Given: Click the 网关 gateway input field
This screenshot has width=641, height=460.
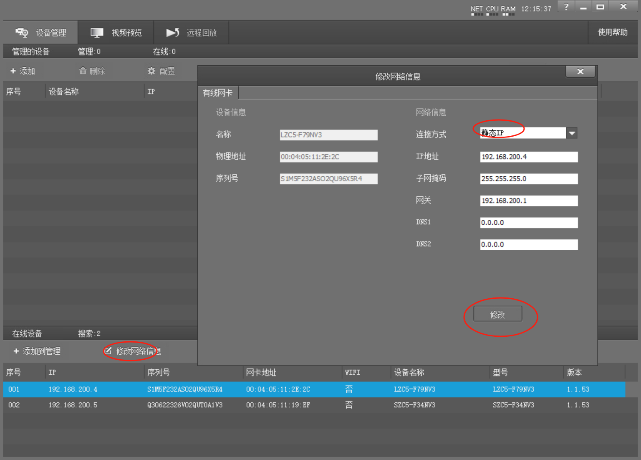Looking at the screenshot, I should click(x=528, y=200).
